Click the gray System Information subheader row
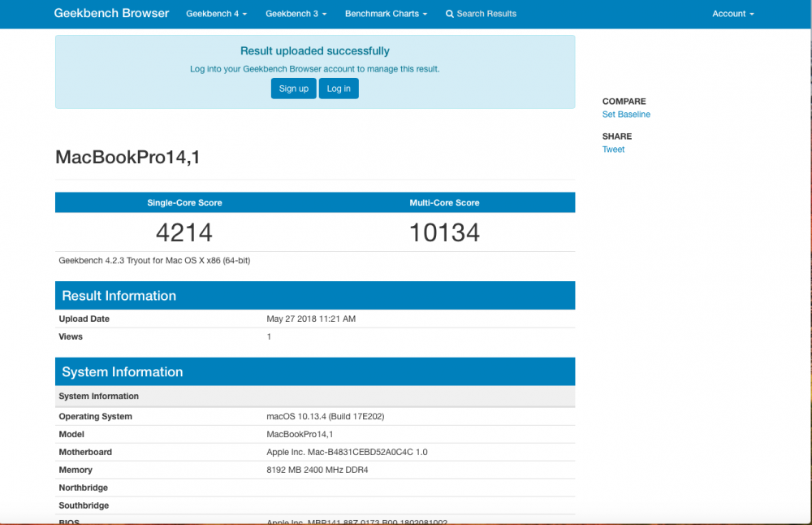Viewport: 812px width, 525px height. (x=315, y=396)
